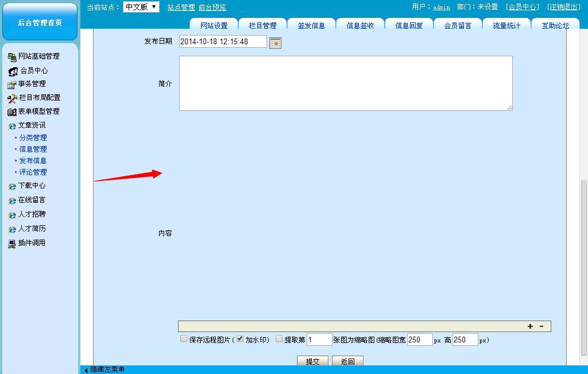Click the 网站基础管理 sidebar icon

[x=11, y=57]
